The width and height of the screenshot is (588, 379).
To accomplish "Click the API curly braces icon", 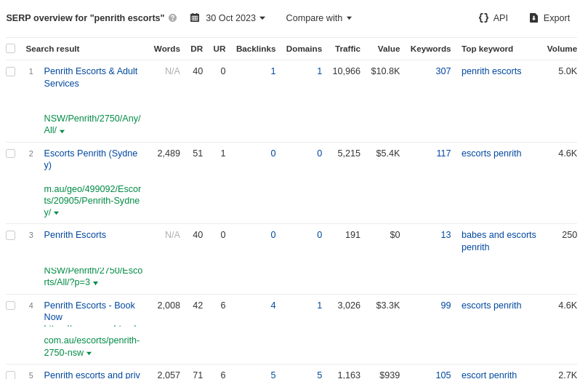I will pyautogui.click(x=483, y=18).
